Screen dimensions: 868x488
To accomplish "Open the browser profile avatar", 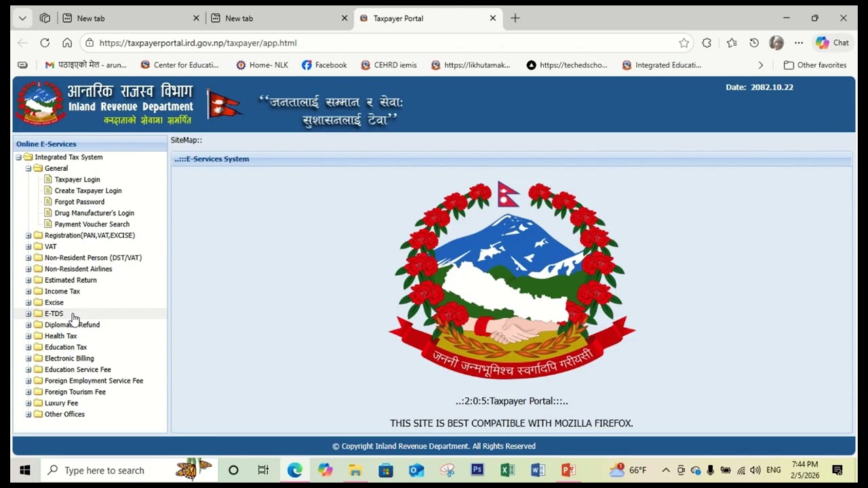I will 776,43.
